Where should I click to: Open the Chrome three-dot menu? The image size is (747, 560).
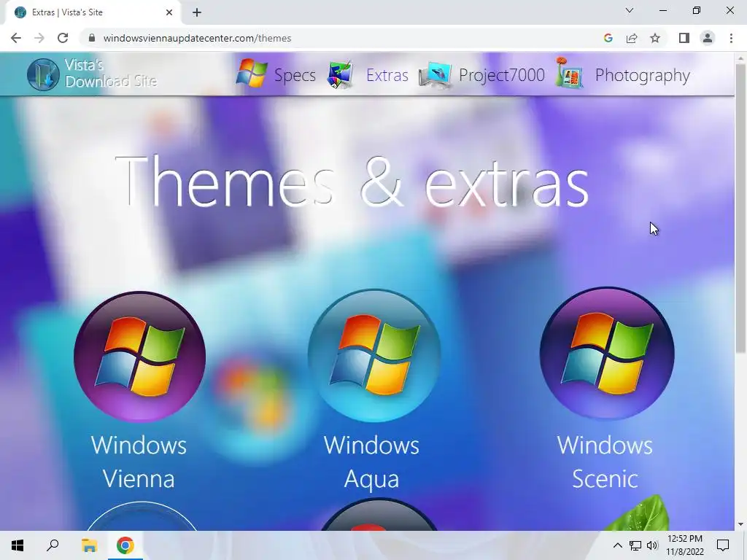pyautogui.click(x=731, y=38)
